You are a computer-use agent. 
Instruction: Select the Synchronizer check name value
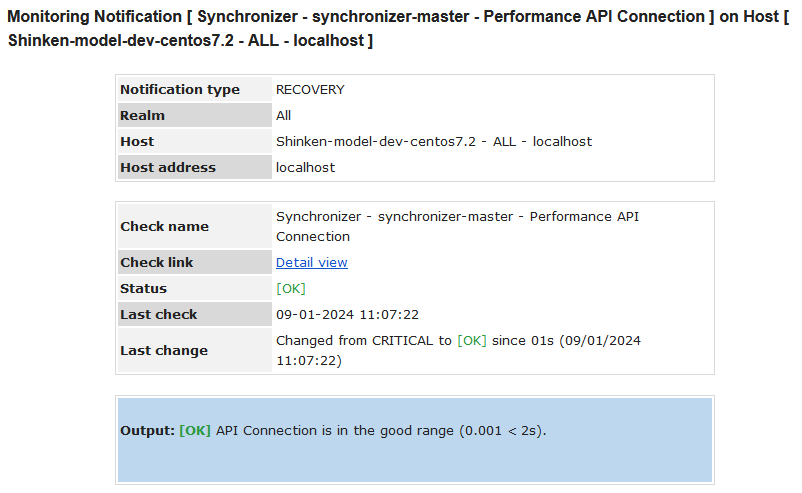[457, 227]
